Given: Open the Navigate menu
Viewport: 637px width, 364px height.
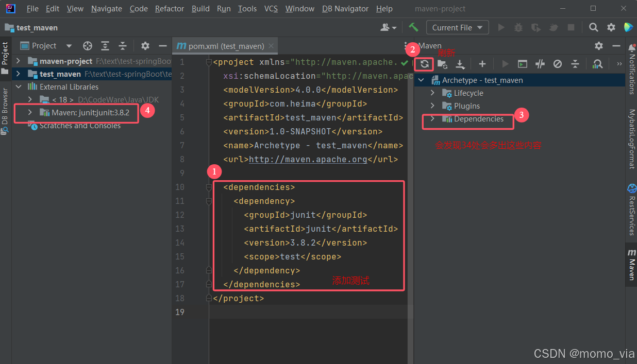Looking at the screenshot, I should click(x=107, y=9).
